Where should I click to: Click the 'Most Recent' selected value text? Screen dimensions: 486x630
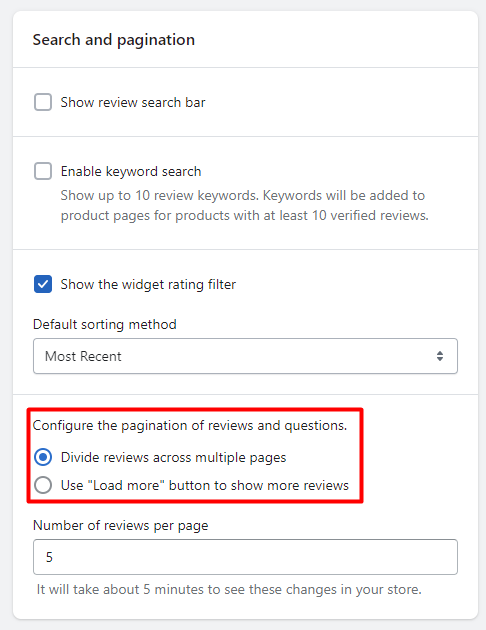coord(83,356)
